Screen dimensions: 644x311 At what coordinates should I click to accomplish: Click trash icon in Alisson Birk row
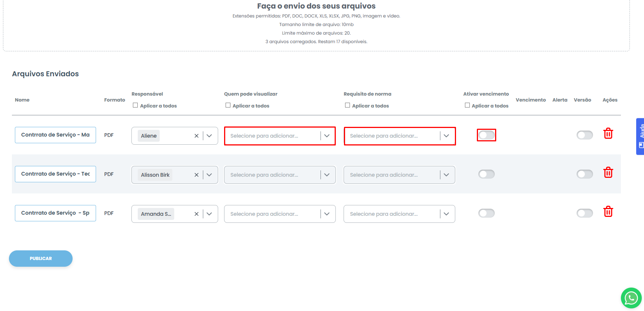[608, 173]
